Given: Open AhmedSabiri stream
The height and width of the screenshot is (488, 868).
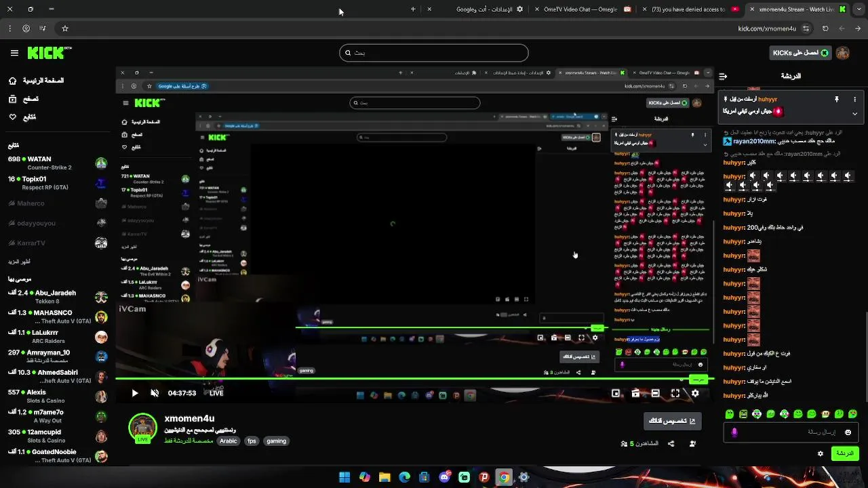Looking at the screenshot, I should [x=58, y=376].
